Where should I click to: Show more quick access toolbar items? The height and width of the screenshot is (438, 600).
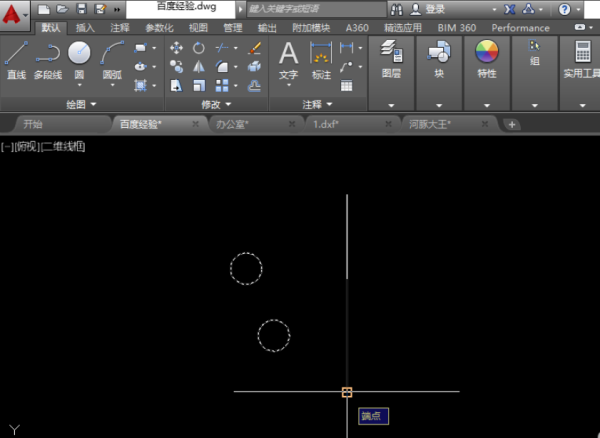117,10
